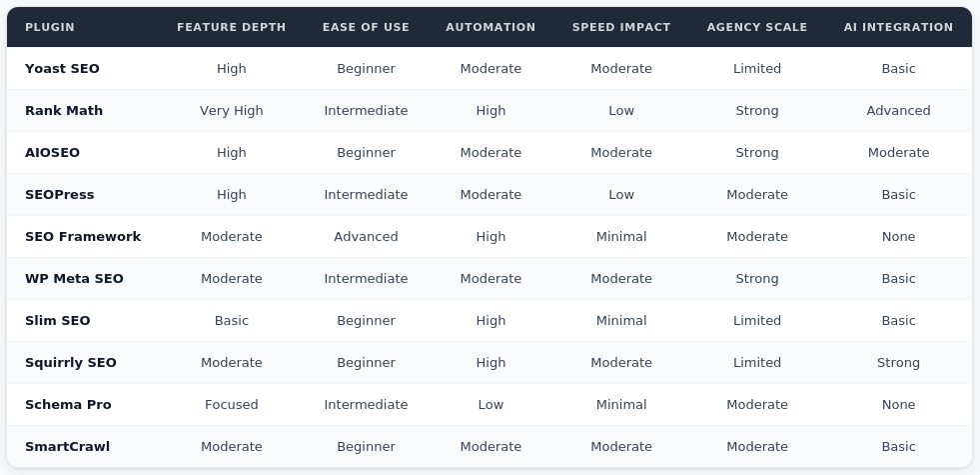
Task: Click AIOSEO's High feature depth
Action: point(231,152)
